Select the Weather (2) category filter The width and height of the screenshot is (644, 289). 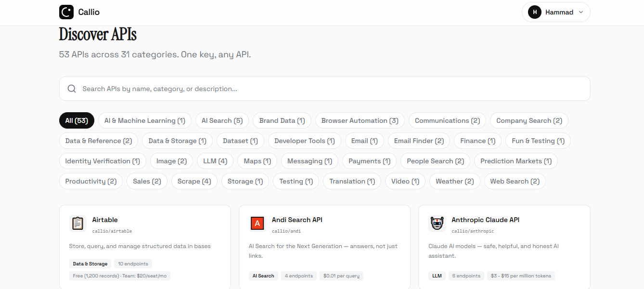pyautogui.click(x=454, y=181)
